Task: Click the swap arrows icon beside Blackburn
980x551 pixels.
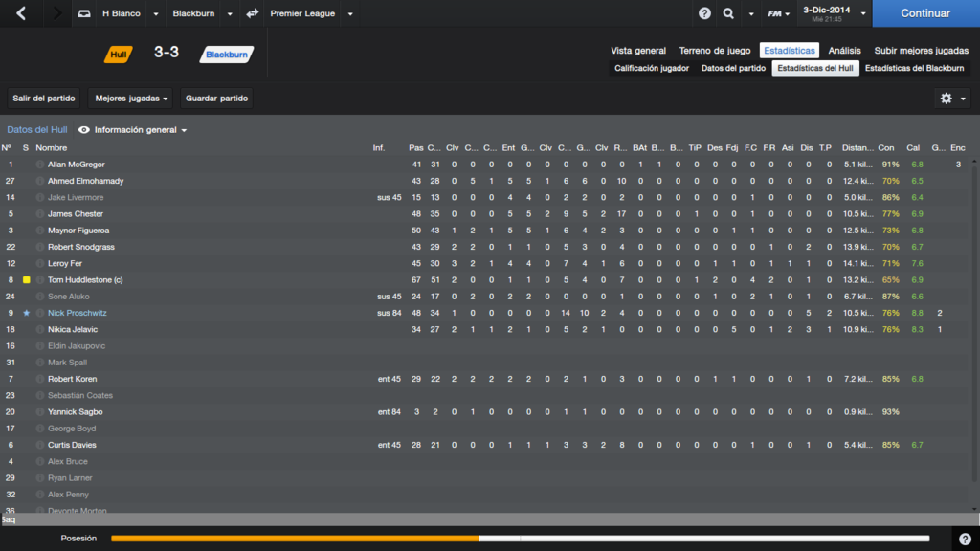Action: point(252,13)
